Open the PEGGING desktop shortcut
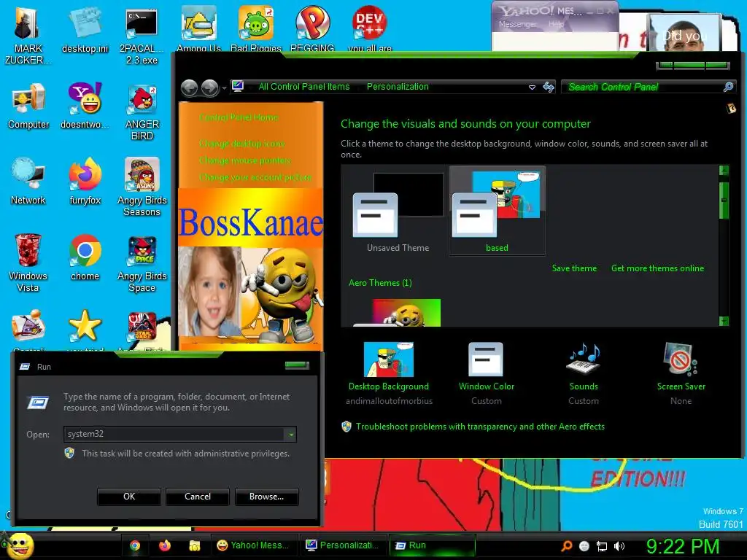 312,28
